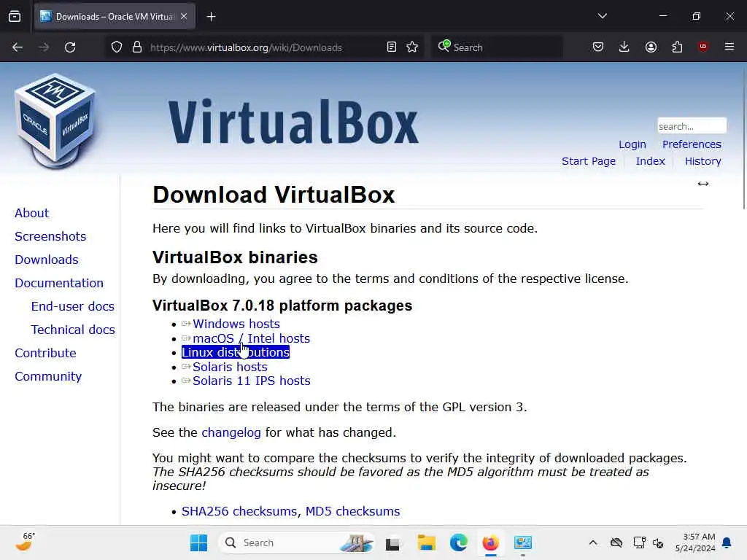Toggle page width double-arrow icon
The height and width of the screenshot is (560, 747).
click(703, 184)
